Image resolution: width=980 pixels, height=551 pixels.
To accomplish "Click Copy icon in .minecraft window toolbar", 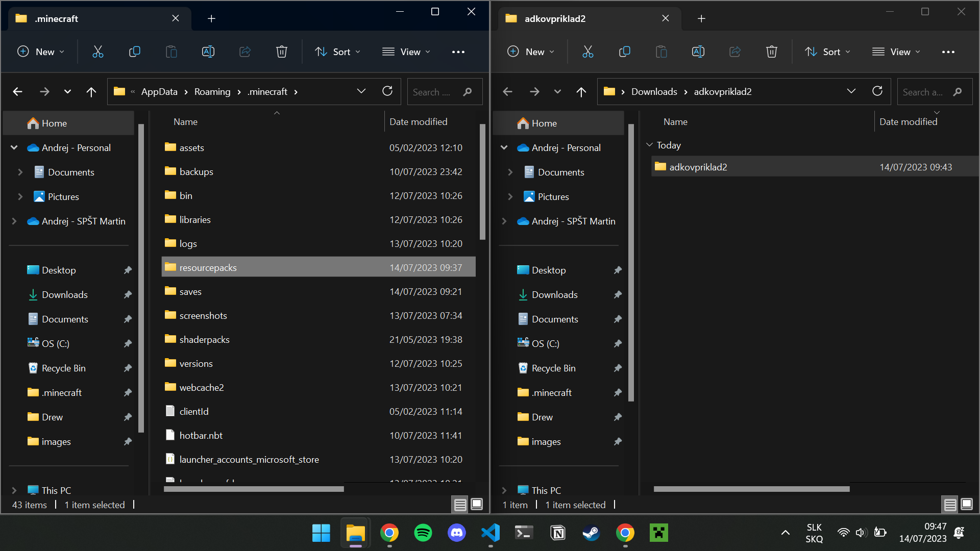I will point(134,52).
